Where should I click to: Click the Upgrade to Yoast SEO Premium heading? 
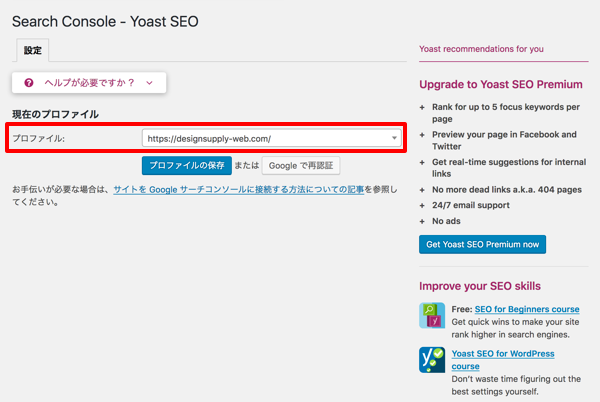501,84
